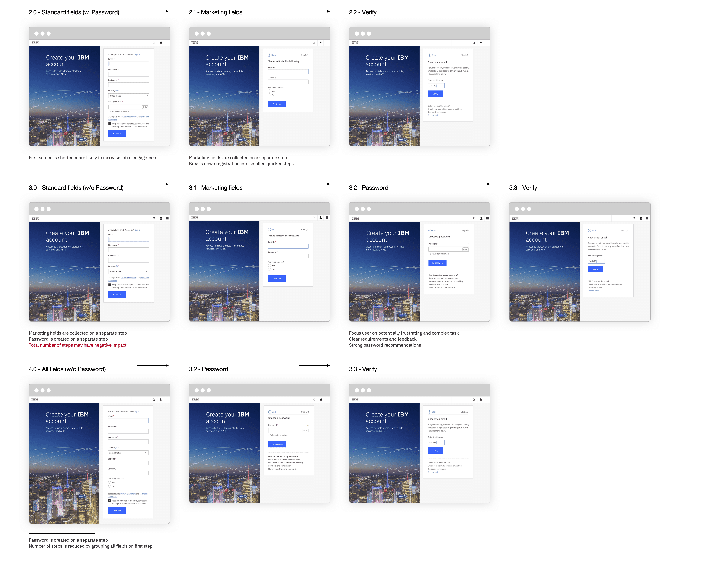This screenshot has width=728, height=562.
Task: Click Job title field in 3.1 Marketing fields screen
Action: point(288,246)
